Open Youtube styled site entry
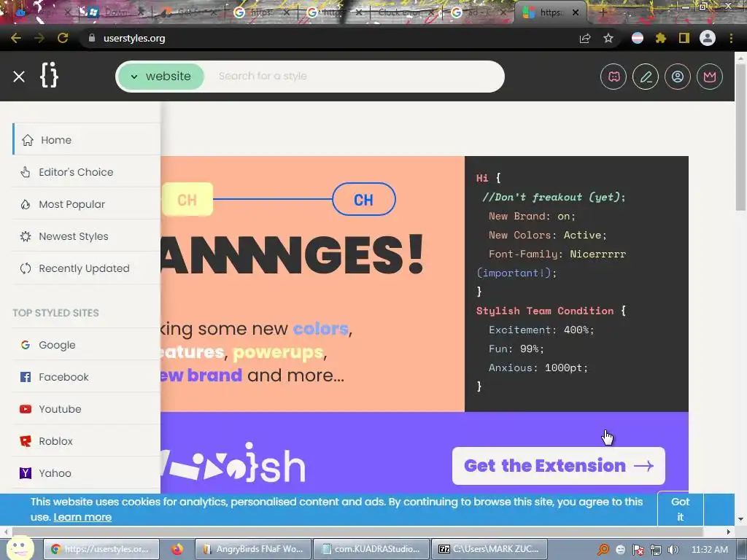This screenshot has height=560, width=747. [x=86, y=408]
